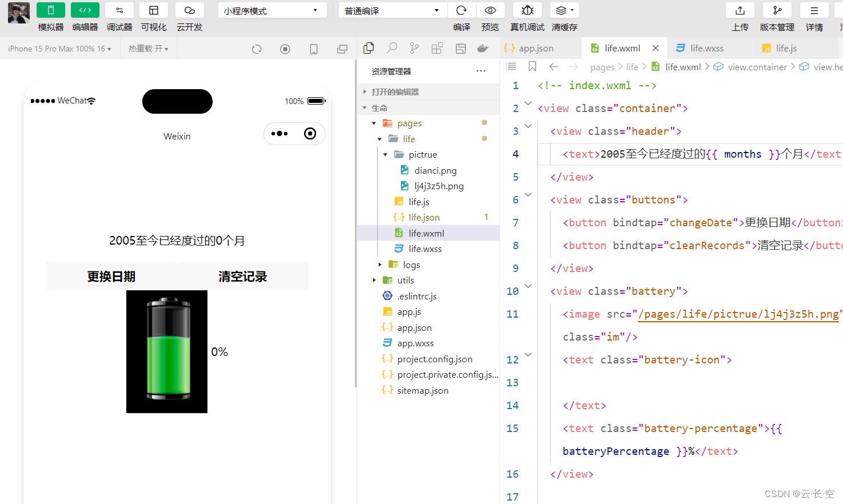Open lj4j3z5h.png file

click(x=429, y=186)
